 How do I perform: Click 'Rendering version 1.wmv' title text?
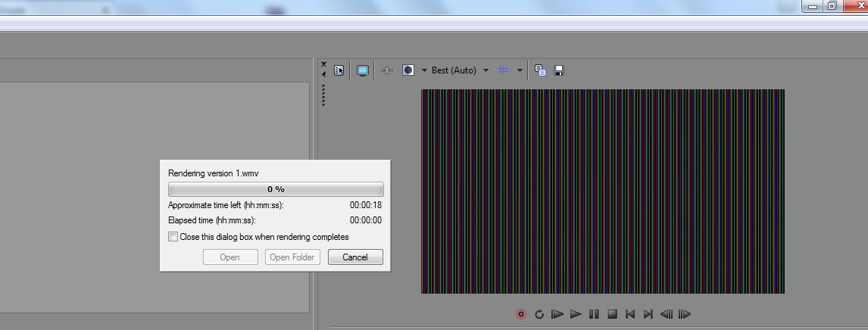coord(214,173)
